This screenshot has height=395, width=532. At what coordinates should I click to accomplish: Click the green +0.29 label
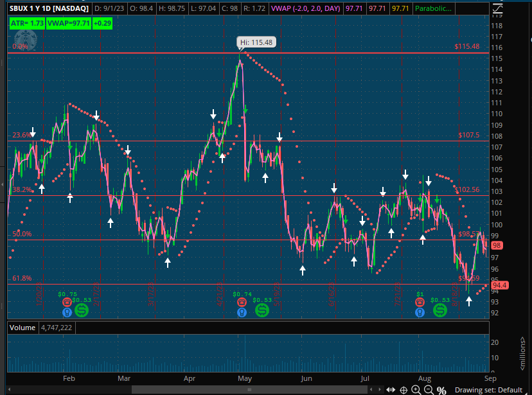tap(102, 23)
